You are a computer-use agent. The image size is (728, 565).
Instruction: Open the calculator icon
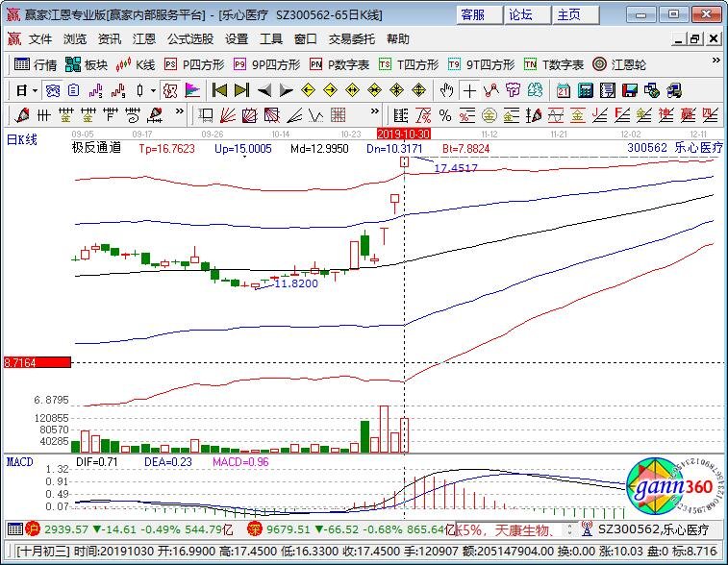[x=586, y=90]
